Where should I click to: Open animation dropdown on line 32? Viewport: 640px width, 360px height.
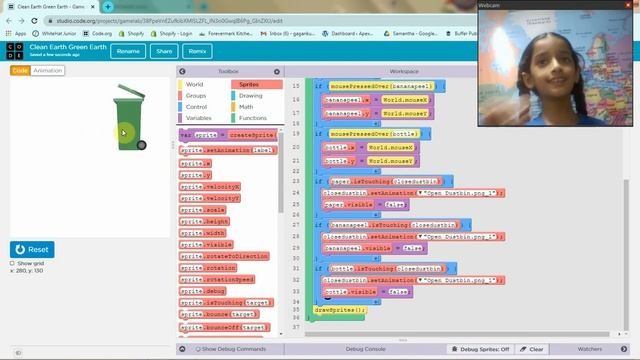coord(420,280)
